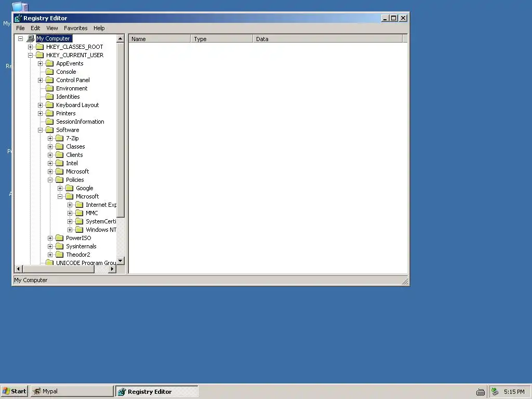Click the Environment folder icon
Viewport: 532px width, 399px height.
[50, 88]
